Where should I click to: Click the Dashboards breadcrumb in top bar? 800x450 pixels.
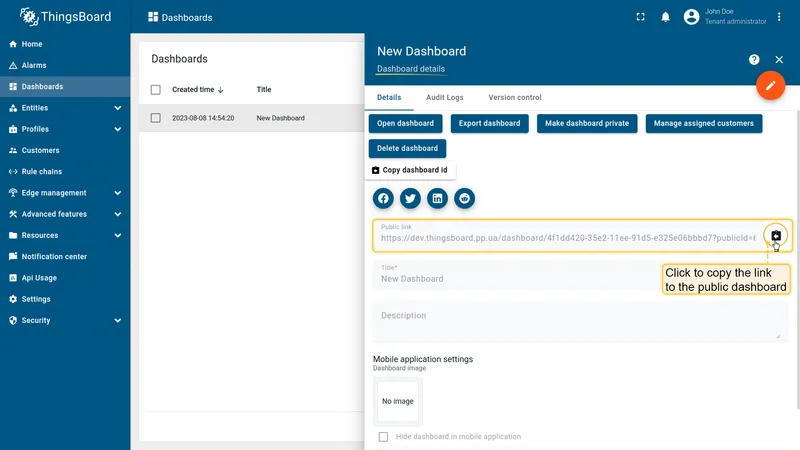pyautogui.click(x=180, y=17)
